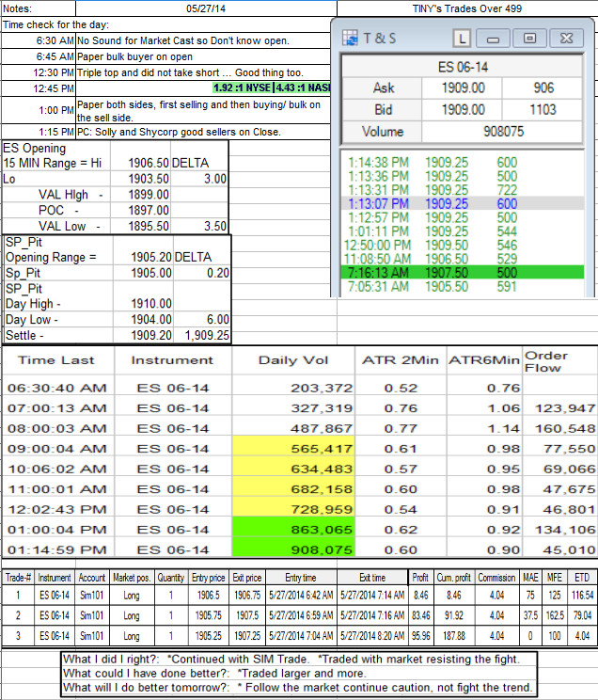Click the green NYSE ratio cell 1.92 :1
This screenshot has height=700, width=598.
click(242, 87)
